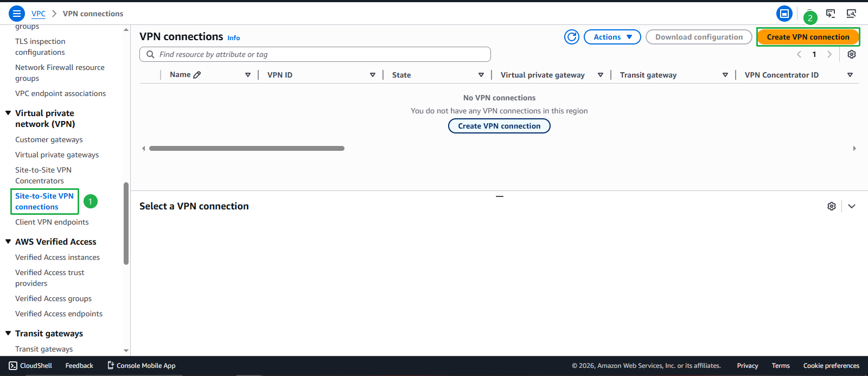This screenshot has height=376, width=868.
Task: Refresh the VPN connections list
Action: coord(572,37)
